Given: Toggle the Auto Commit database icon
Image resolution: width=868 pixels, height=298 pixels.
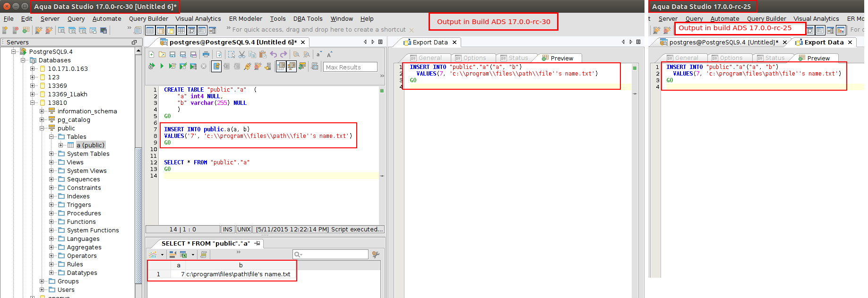Looking at the screenshot, I should point(216,66).
